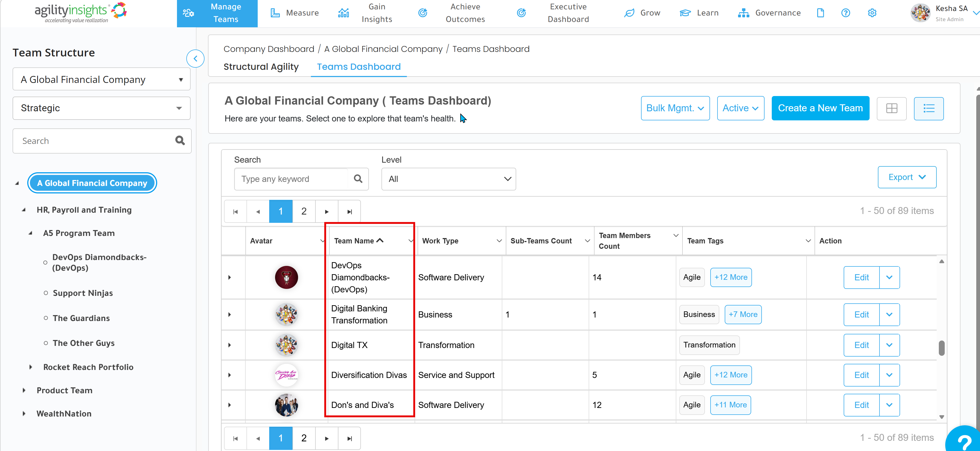Open the Work Type column menu
The image size is (980, 451).
(x=499, y=241)
